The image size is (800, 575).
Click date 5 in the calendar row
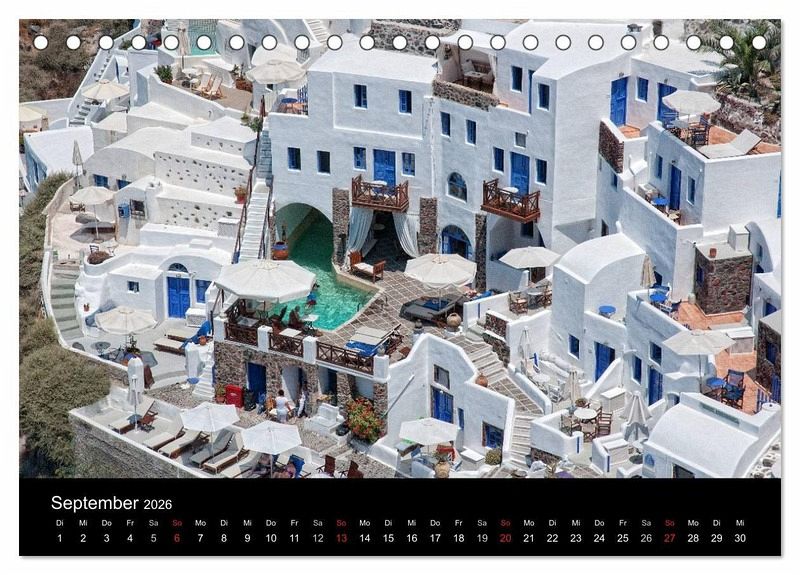coord(154,538)
